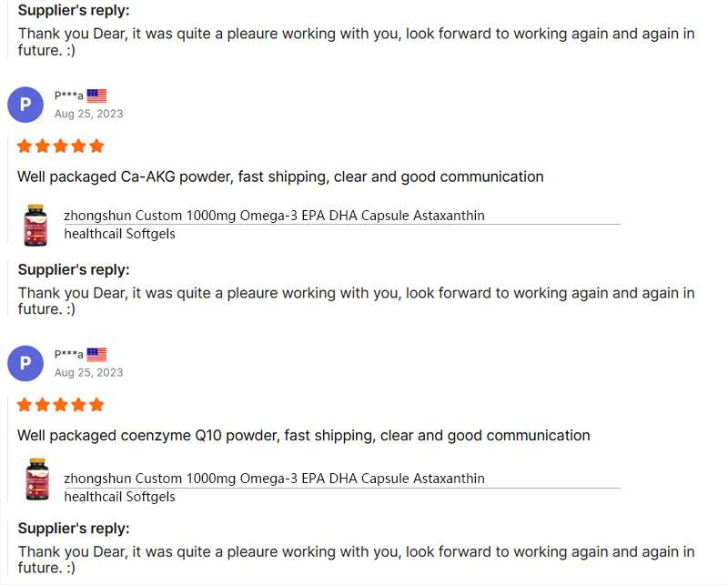
Task: Click the Aug 25, 2023 date on the Ca-AKG review
Action: pos(88,114)
